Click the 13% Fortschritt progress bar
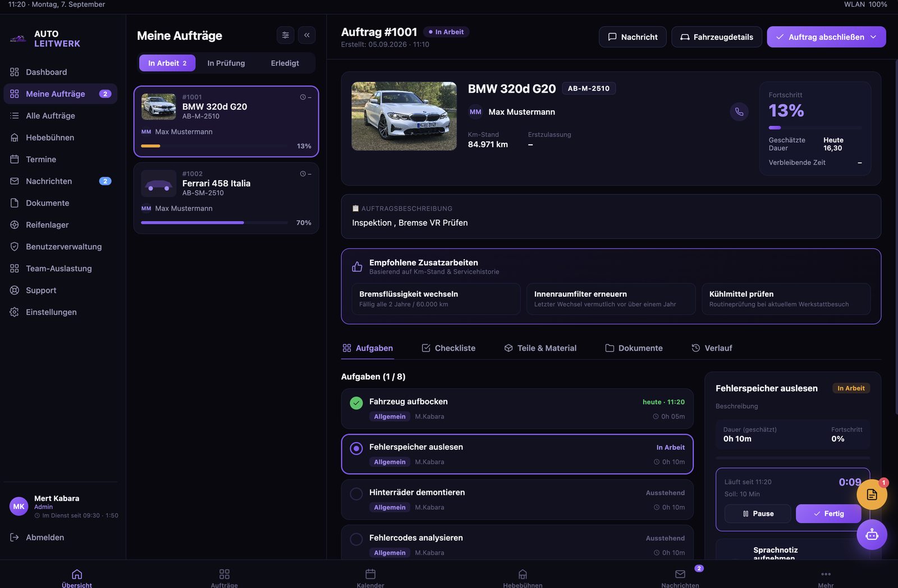898x588 pixels. pos(815,128)
